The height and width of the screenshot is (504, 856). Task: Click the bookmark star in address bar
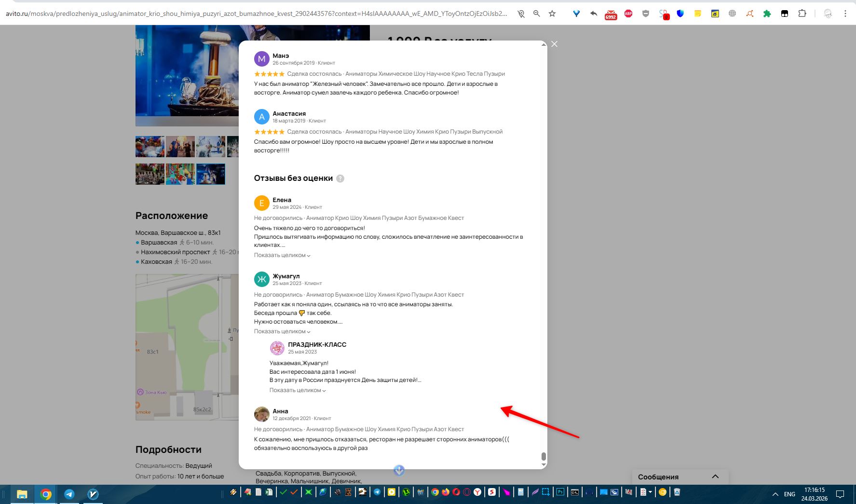coord(552,14)
